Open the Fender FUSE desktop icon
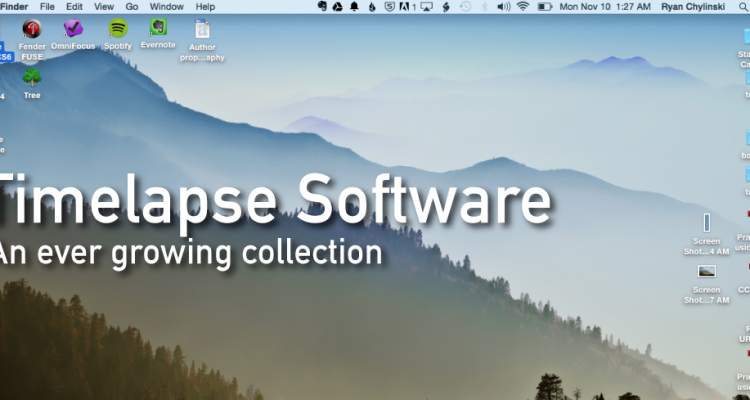This screenshot has height=400, width=750. (x=32, y=29)
